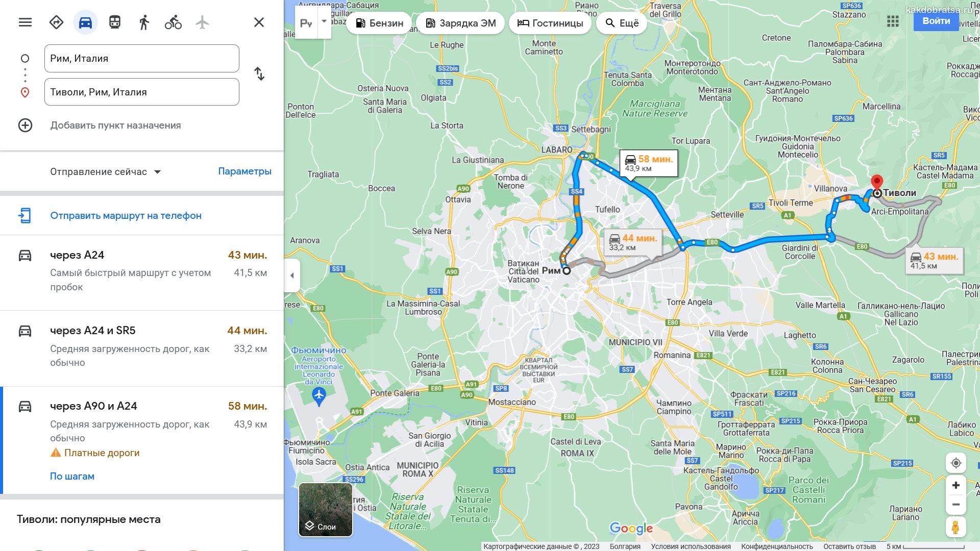Image resolution: width=980 pixels, height=551 pixels.
Task: Edit the origin field Рим, Италия
Action: [142, 58]
